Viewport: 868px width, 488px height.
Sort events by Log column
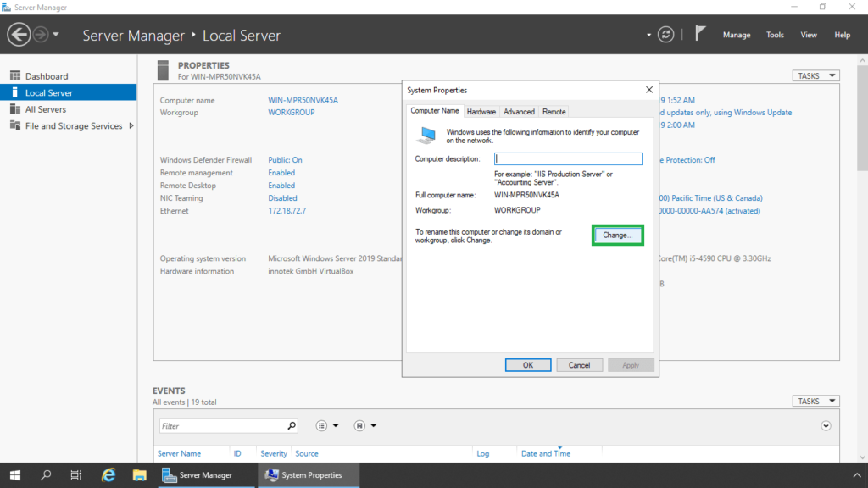click(482, 454)
